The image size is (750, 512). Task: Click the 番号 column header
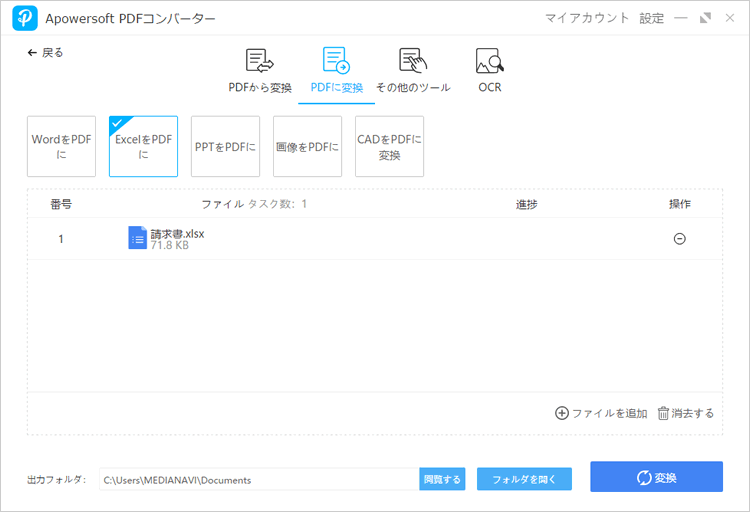(61, 204)
